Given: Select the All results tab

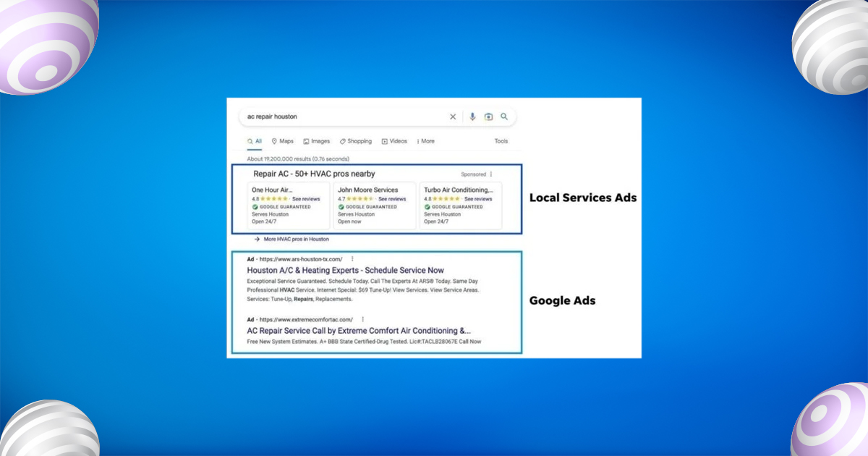Looking at the screenshot, I should pos(255,141).
